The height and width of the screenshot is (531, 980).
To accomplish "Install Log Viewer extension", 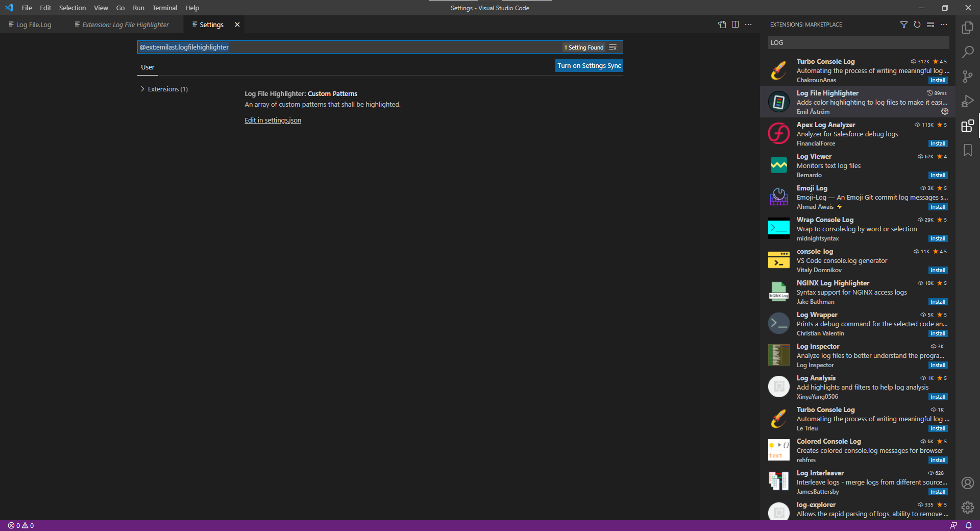I will (x=938, y=175).
